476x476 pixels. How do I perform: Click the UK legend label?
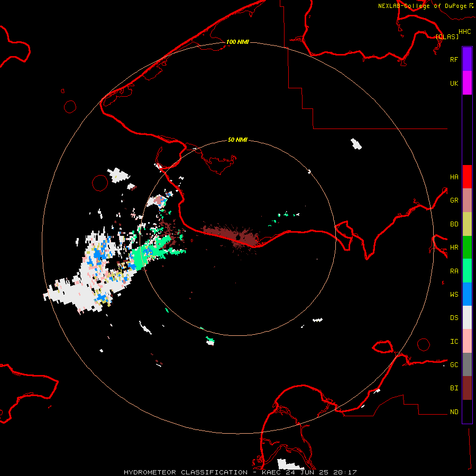click(x=454, y=83)
